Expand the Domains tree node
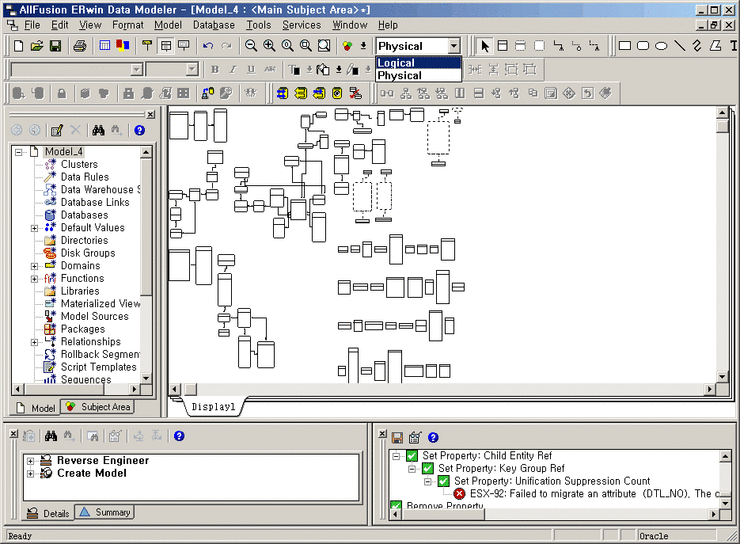The image size is (740, 544). tap(35, 266)
